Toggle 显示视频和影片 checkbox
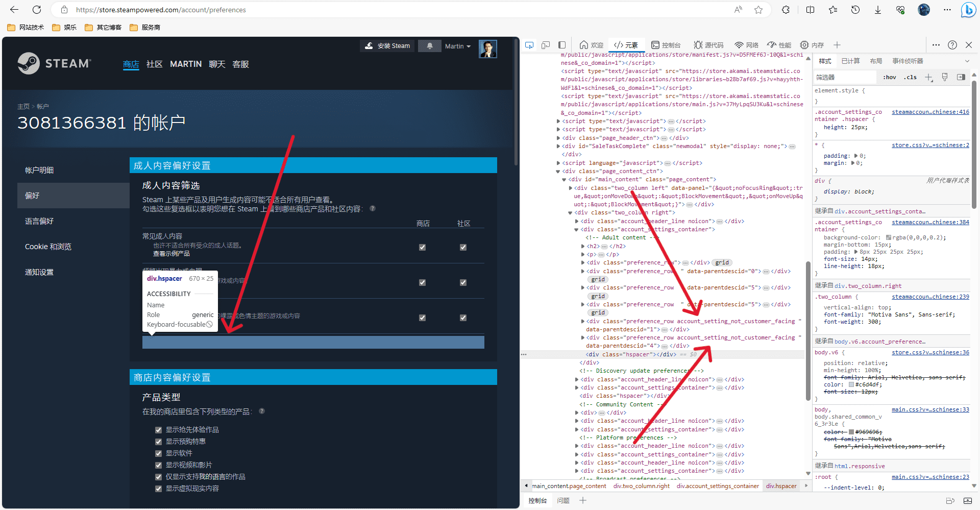The image size is (980, 510). 158,465
